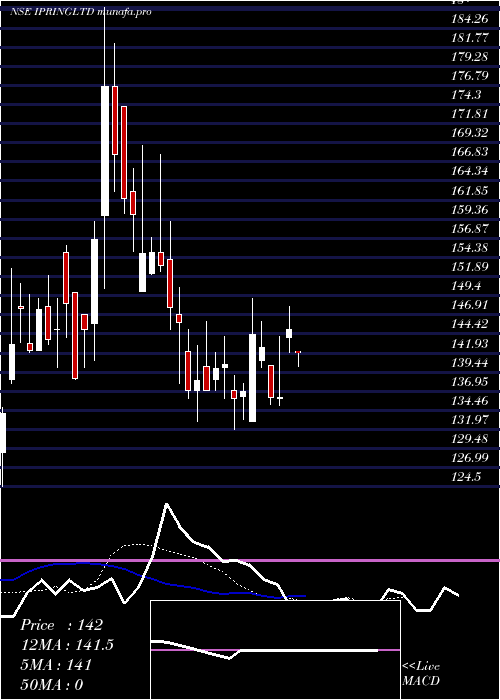The width and height of the screenshot is (500, 700).
Task: Click the Price : 142 readout
Action: (x=62, y=625)
